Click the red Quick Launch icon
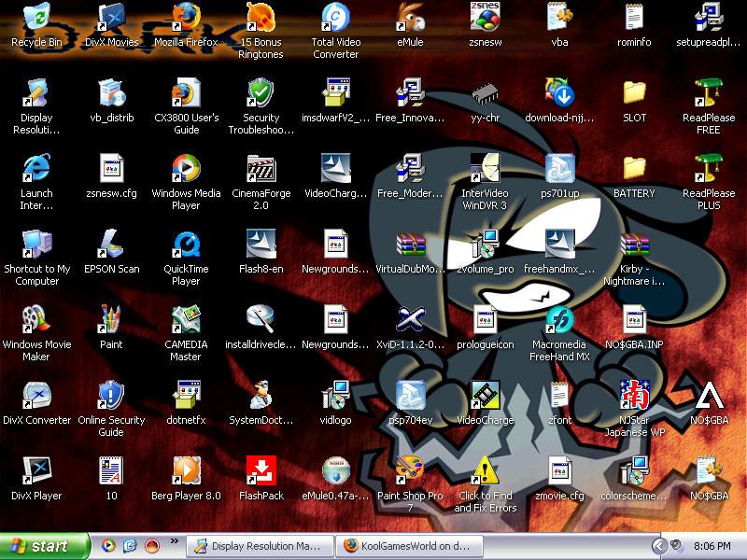The height and width of the screenshot is (560, 747). (152, 545)
